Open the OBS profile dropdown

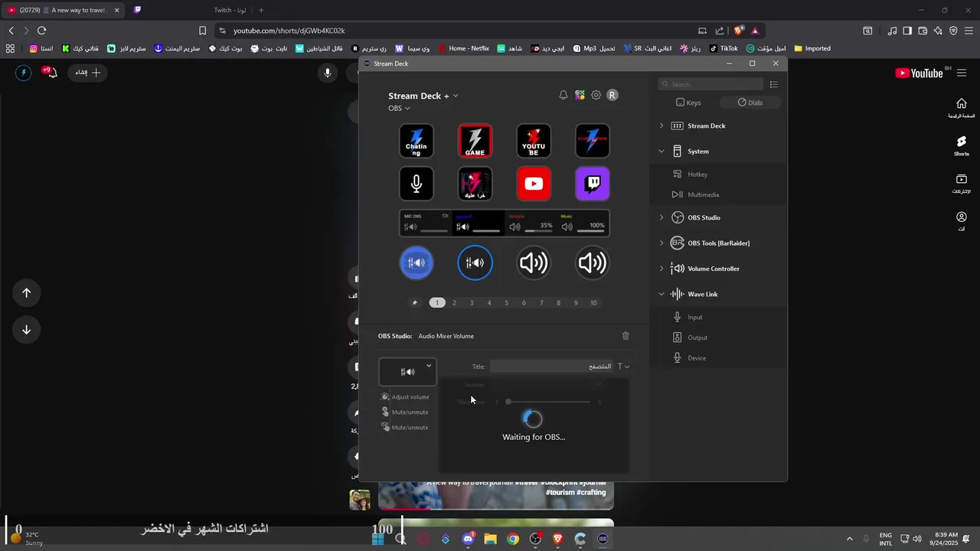pos(399,108)
